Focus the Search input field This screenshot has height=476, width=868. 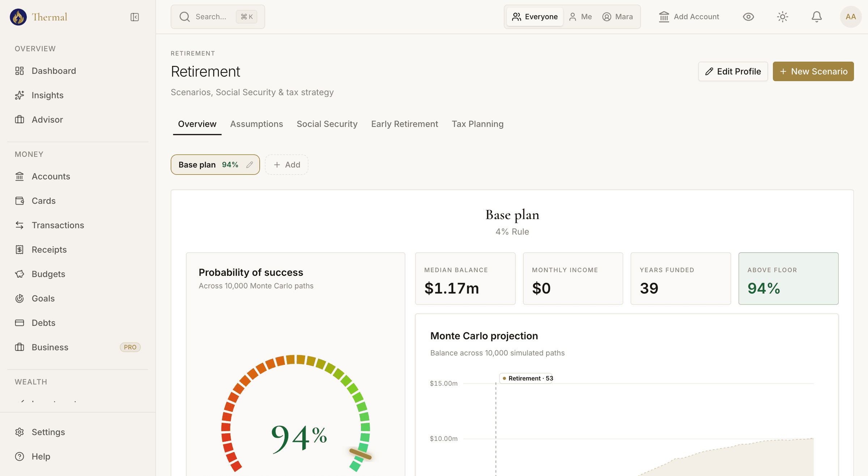click(218, 17)
